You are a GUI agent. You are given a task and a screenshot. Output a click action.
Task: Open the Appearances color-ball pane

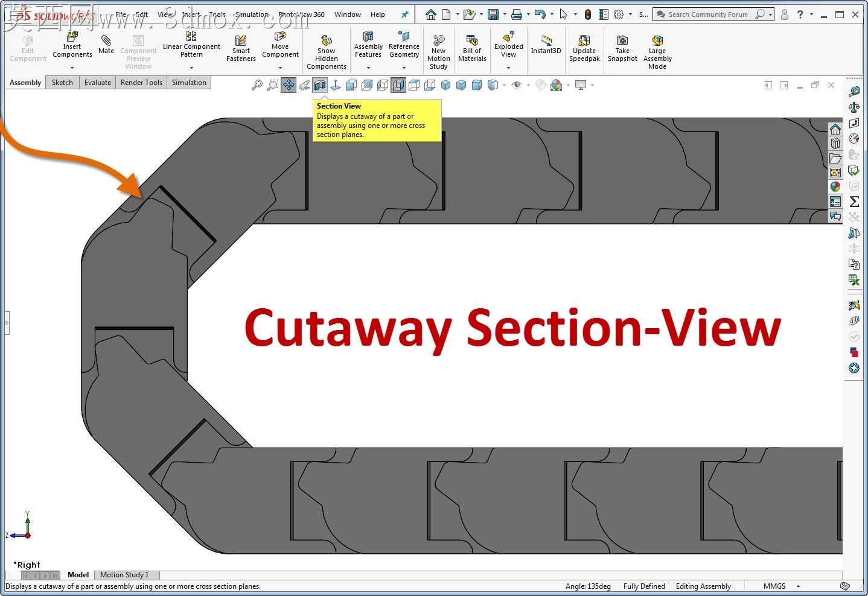pos(835,187)
